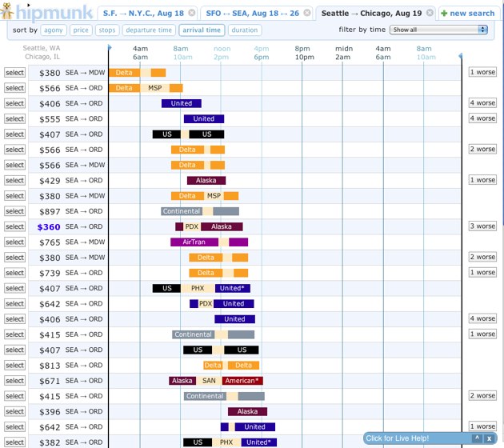Viewport: 504px width, 448px height.
Task: Dismiss the Live Help widget with x
Action: pos(489,438)
